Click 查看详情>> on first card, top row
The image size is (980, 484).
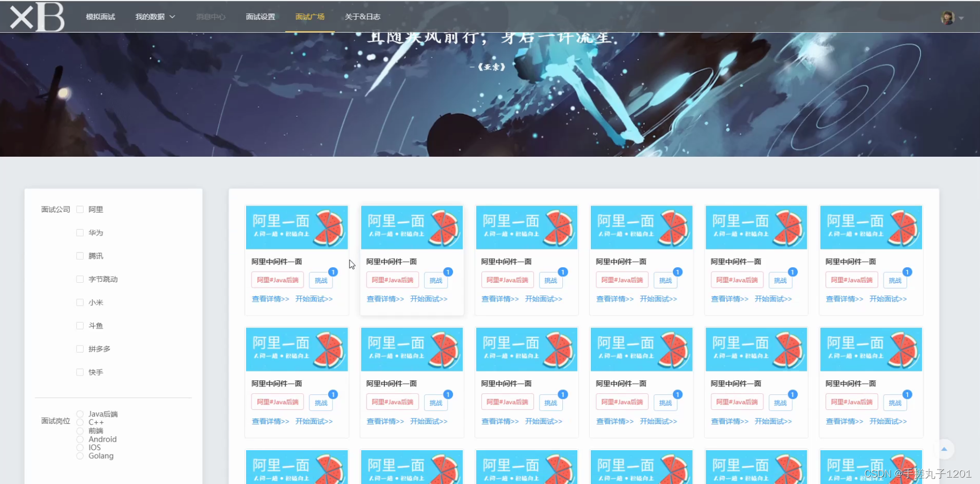pyautogui.click(x=270, y=299)
